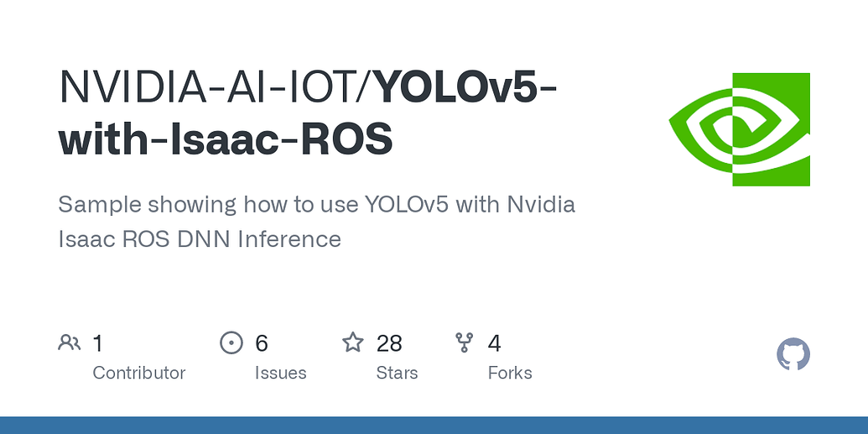This screenshot has width=868, height=434.
Task: Click the star icon
Action: [353, 342]
